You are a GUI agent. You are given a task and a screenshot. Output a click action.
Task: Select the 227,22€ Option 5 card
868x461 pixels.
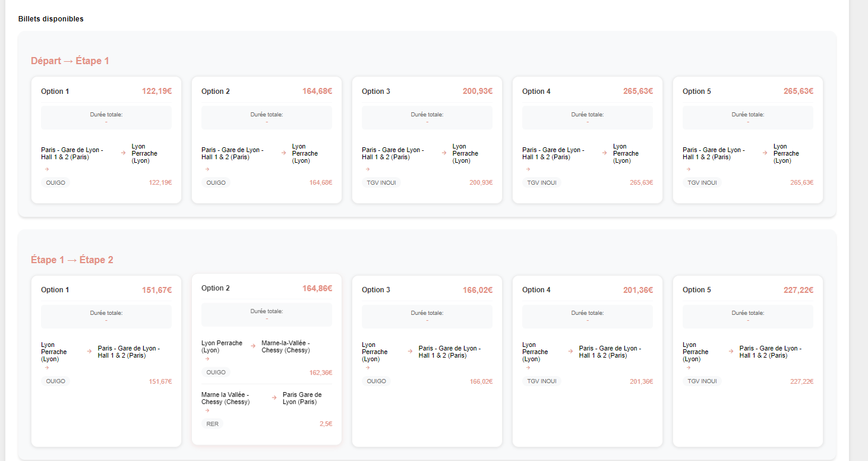(x=748, y=361)
